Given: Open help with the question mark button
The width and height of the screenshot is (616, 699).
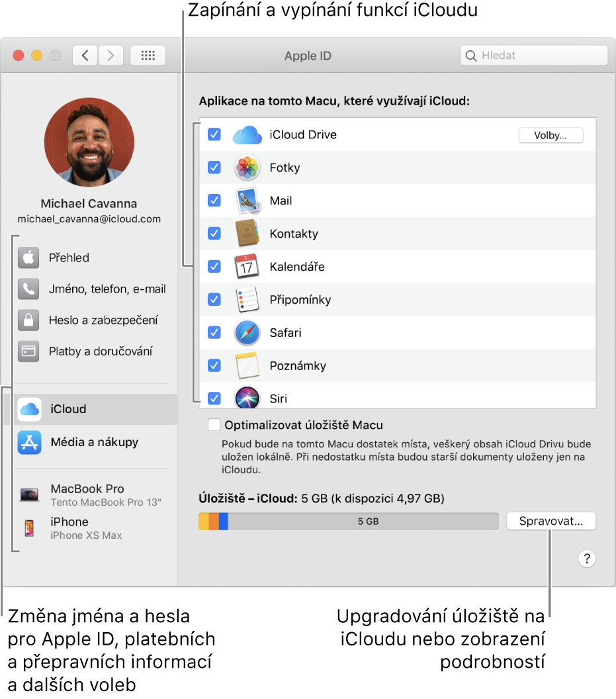Looking at the screenshot, I should pos(587,558).
